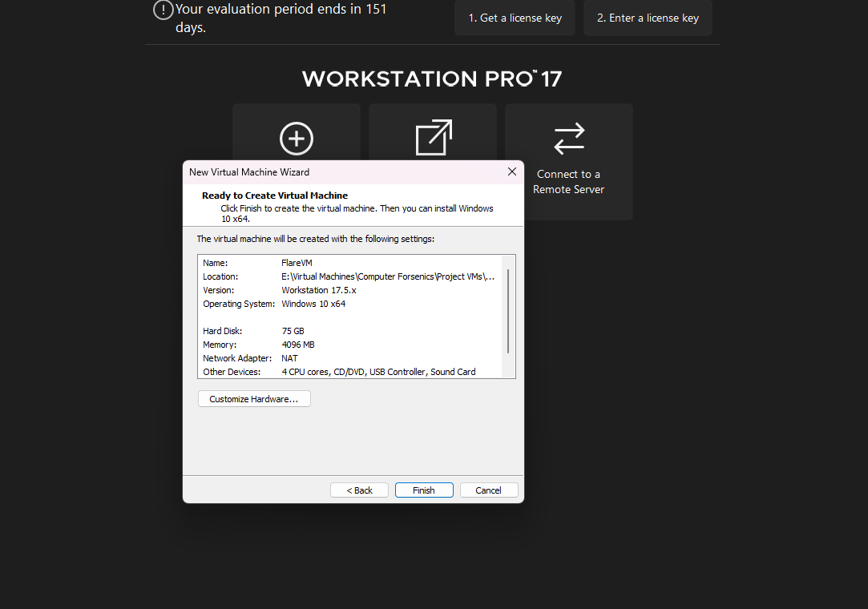Select the 4 CPU cores other devices value
This screenshot has width=868, height=609.
point(378,372)
